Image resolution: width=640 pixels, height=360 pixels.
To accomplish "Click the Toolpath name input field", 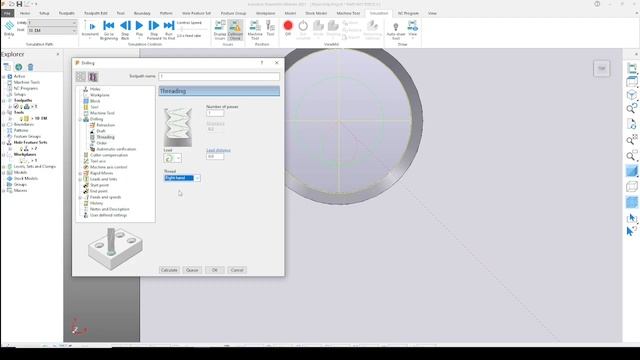I will (x=219, y=76).
